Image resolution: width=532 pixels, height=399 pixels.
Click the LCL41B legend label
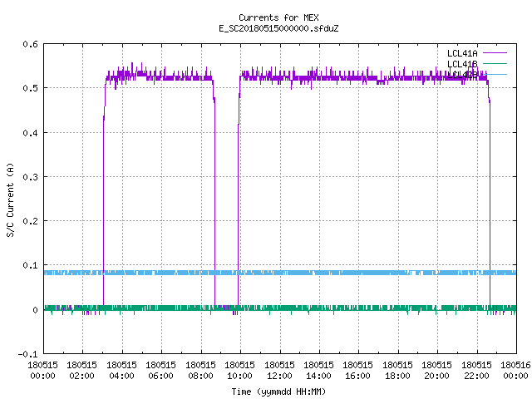[462, 64]
